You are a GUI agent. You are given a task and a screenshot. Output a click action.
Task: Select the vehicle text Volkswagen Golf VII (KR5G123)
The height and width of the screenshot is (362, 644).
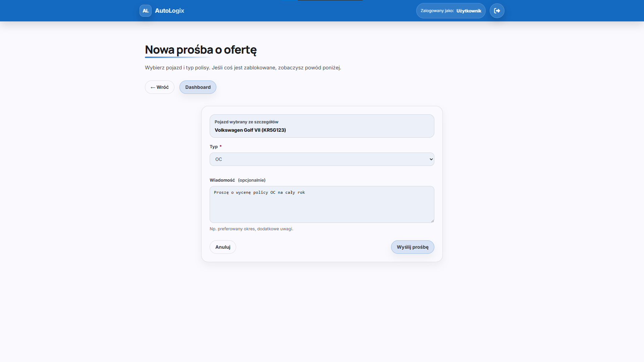point(250,130)
